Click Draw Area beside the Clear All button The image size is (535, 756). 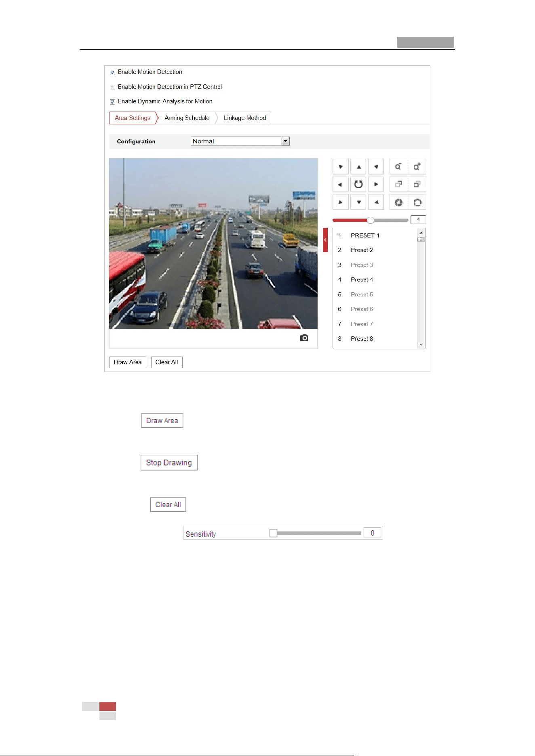pos(128,362)
